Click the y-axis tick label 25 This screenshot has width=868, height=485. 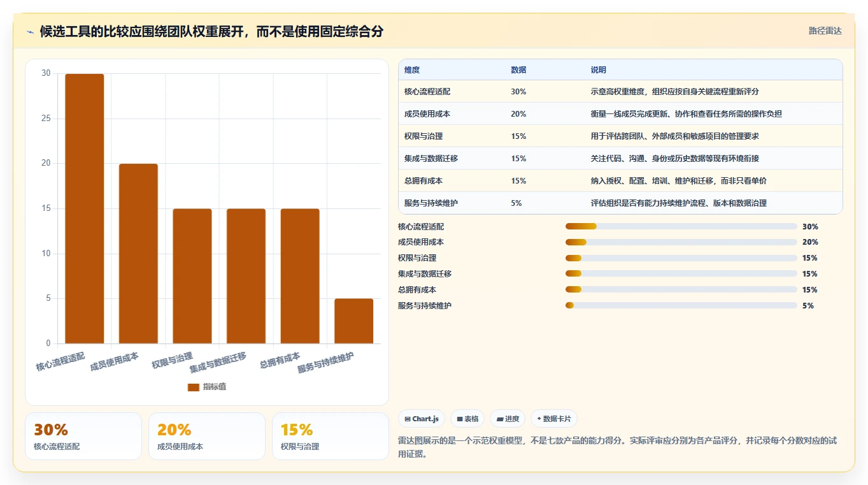click(46, 119)
